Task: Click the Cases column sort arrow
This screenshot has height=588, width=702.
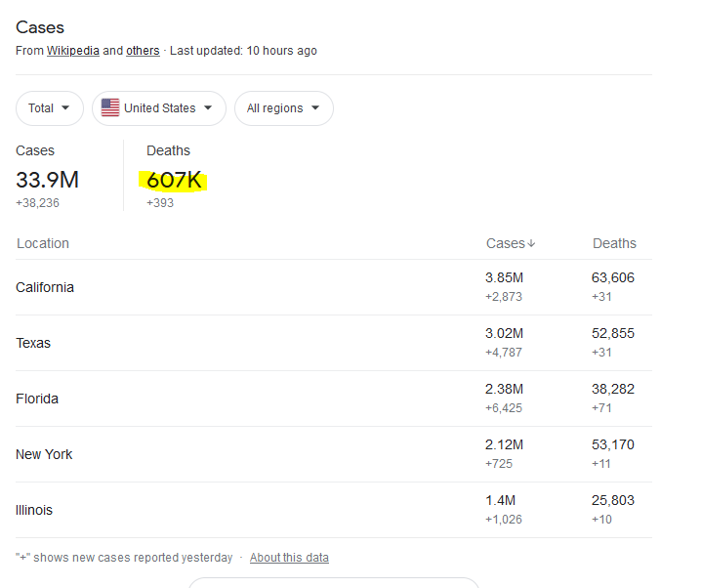Action: coord(531,243)
